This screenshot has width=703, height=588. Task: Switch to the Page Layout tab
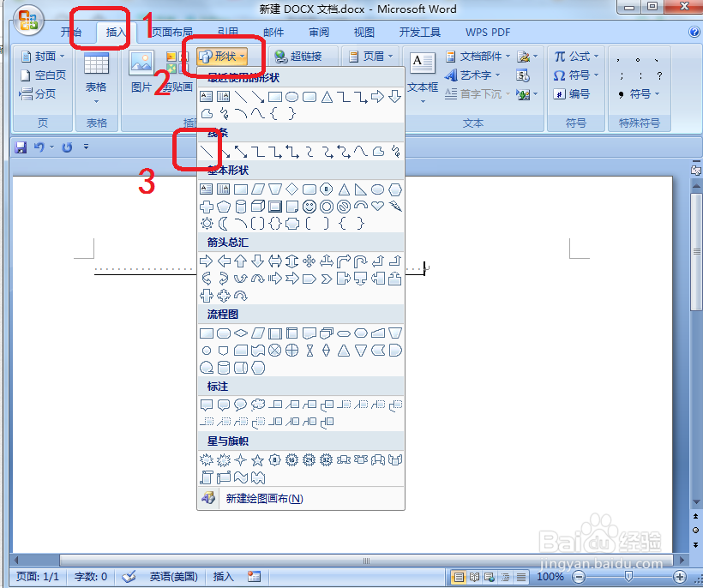click(x=172, y=33)
